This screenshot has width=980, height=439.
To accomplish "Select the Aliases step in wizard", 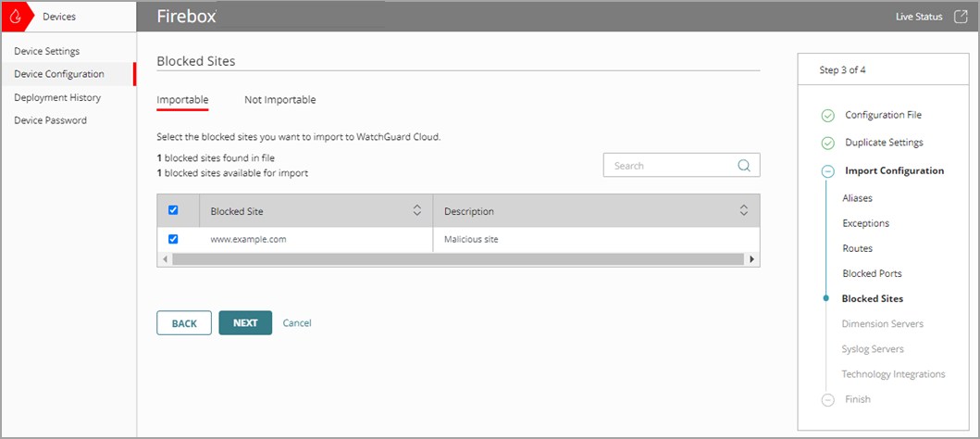I will [858, 197].
